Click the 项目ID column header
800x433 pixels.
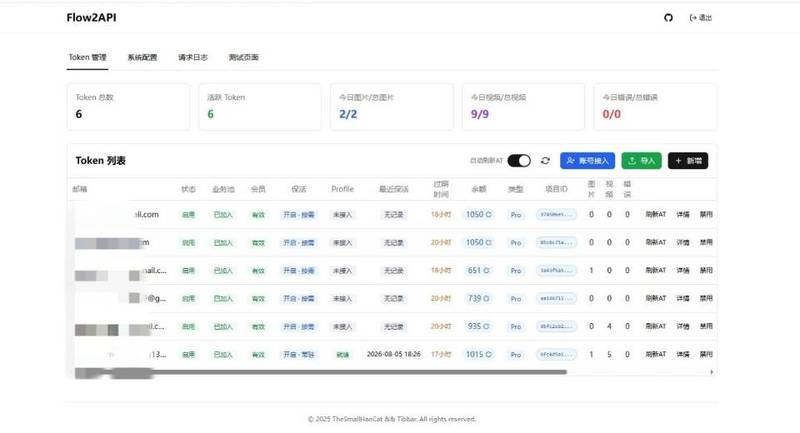(x=556, y=189)
